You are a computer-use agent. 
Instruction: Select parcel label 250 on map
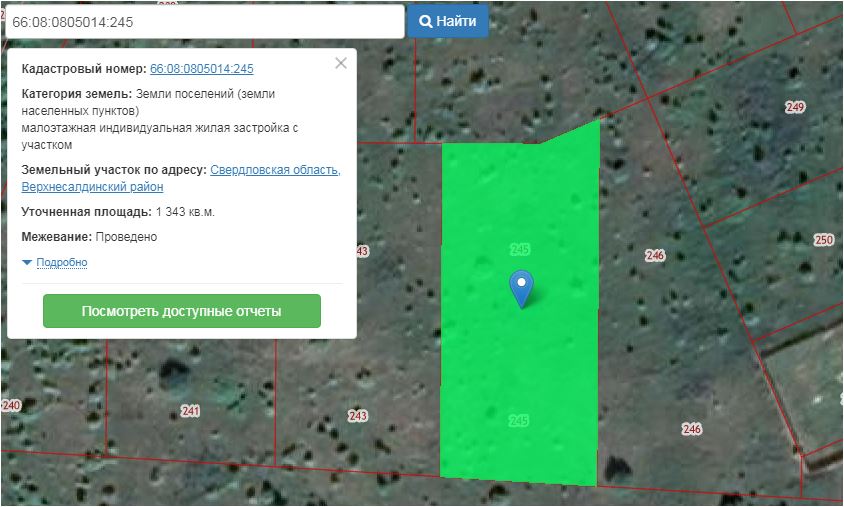point(823,240)
